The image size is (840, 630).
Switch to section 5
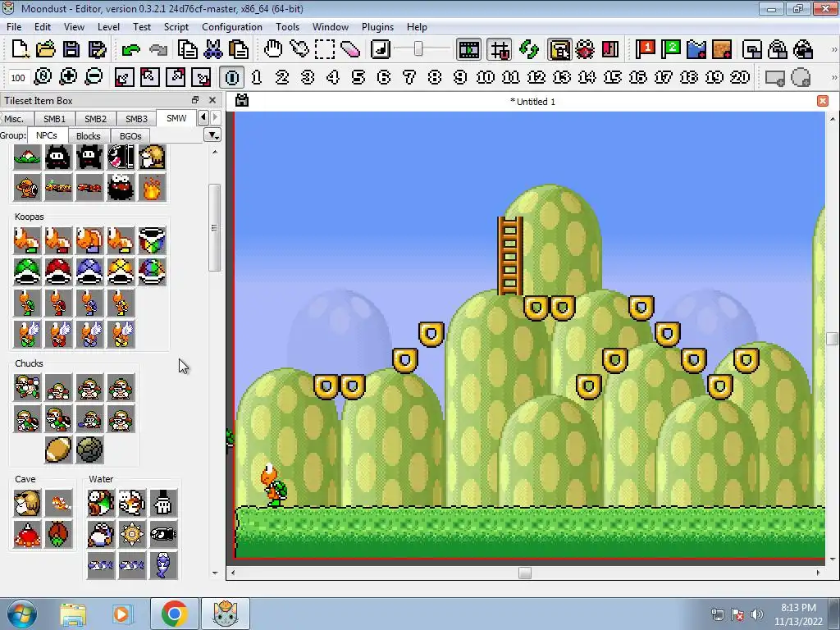point(358,77)
